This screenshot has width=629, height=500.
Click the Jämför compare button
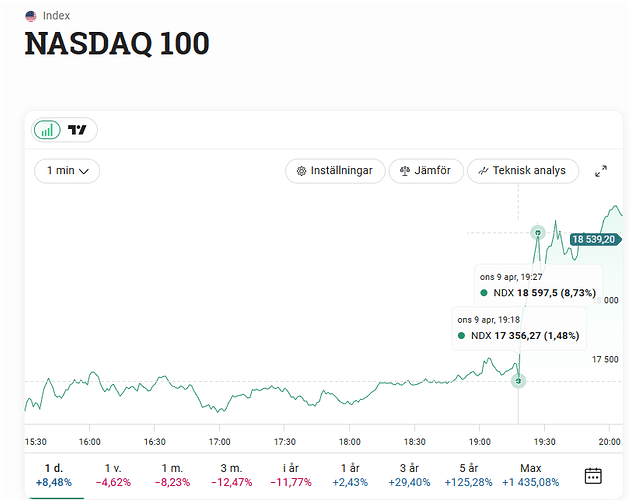[x=425, y=171]
